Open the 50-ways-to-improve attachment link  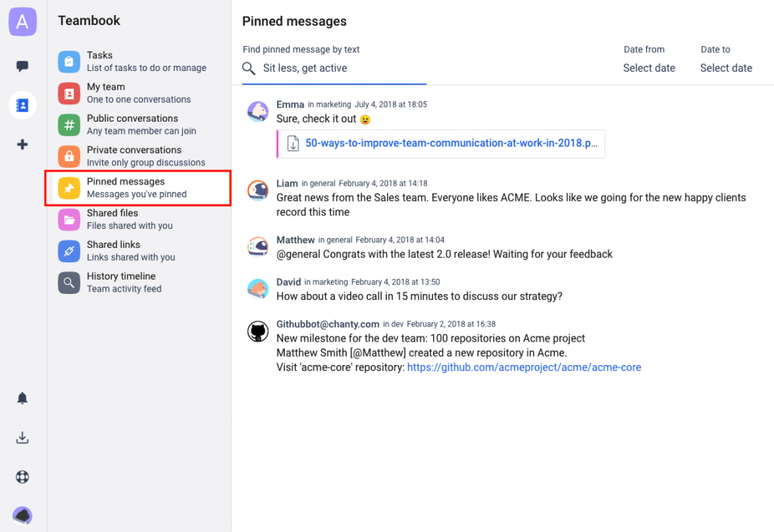[447, 143]
